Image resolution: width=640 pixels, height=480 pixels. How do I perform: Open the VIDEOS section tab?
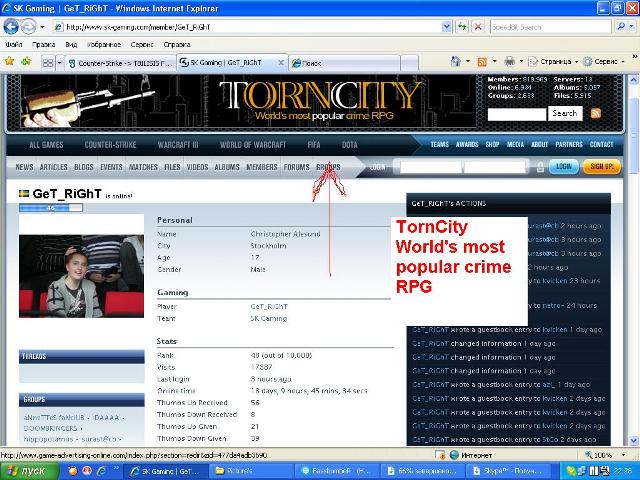coord(198,167)
